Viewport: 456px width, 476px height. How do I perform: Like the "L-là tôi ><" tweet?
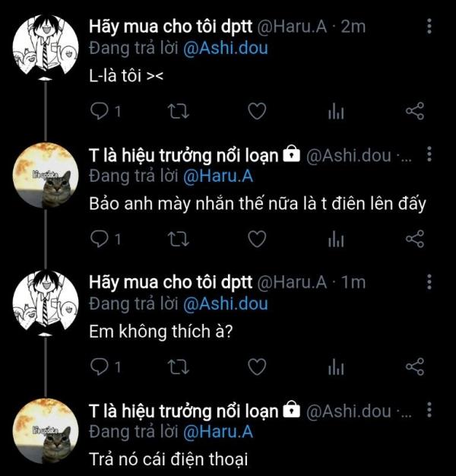coord(257,111)
